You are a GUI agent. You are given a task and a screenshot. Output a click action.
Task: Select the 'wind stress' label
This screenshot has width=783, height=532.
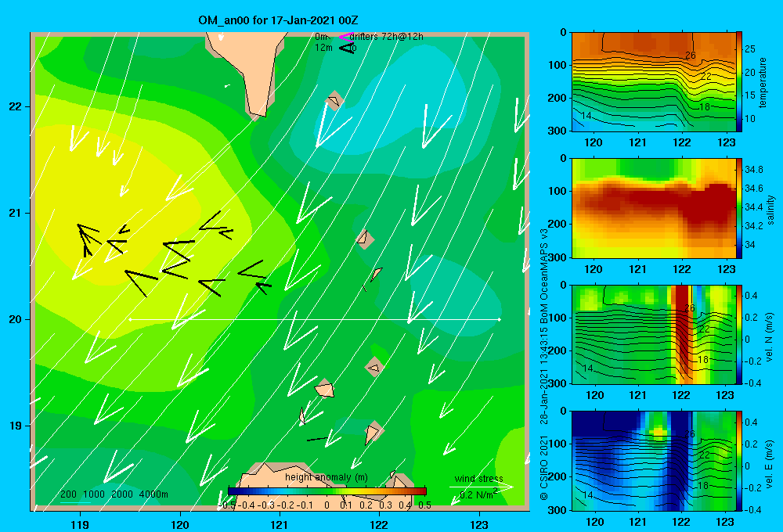click(478, 478)
